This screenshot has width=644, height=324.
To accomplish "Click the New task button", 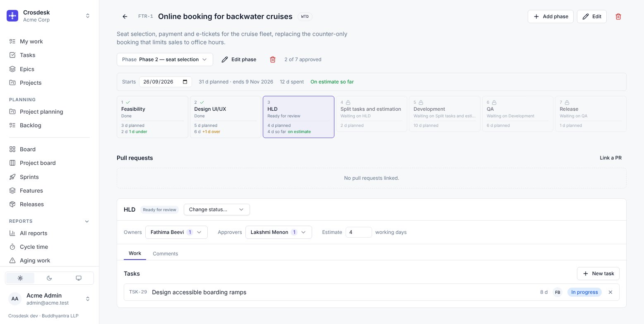I will coord(598,274).
